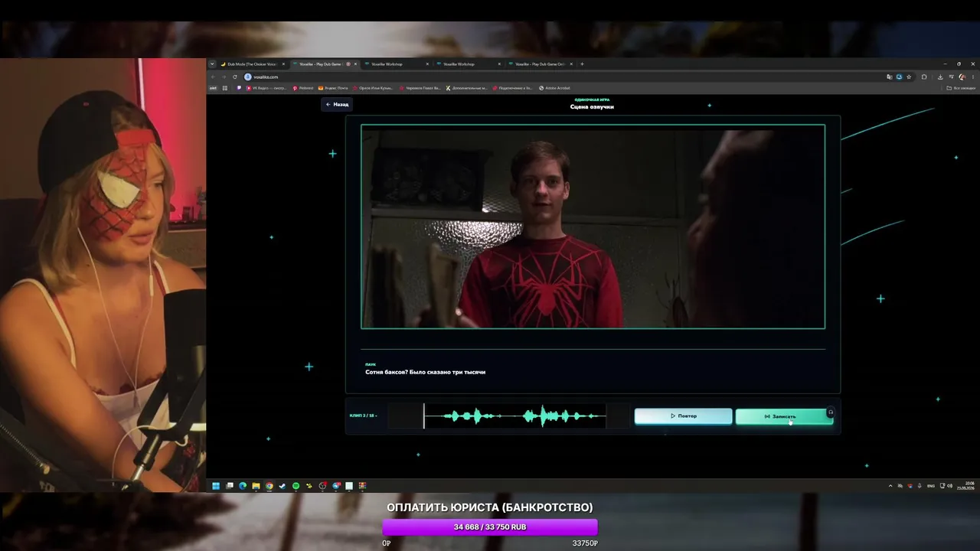Switch to the second Voxalike Workshop tab
This screenshot has height=551, width=980.
[467, 64]
